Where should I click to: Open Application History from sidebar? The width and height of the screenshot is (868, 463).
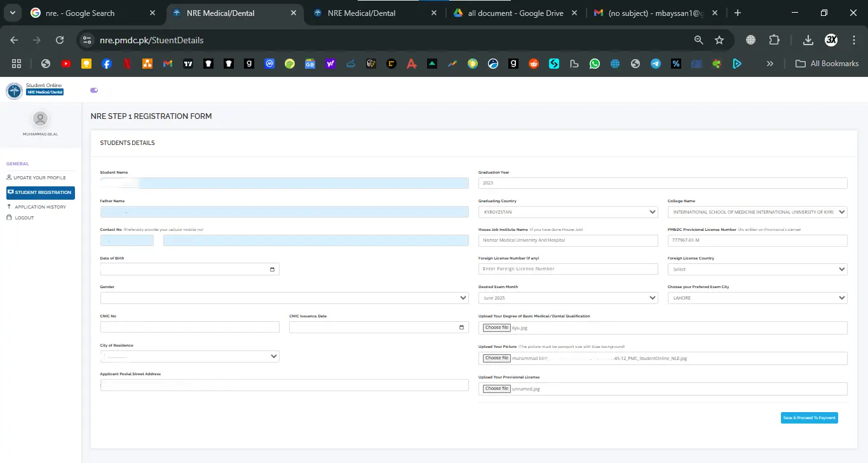pos(40,207)
